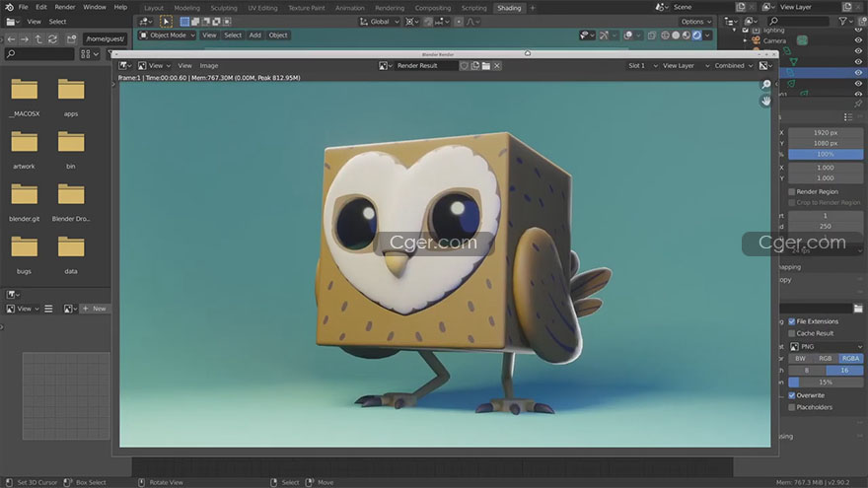Open the Window menu
The image size is (868, 488).
[95, 7]
